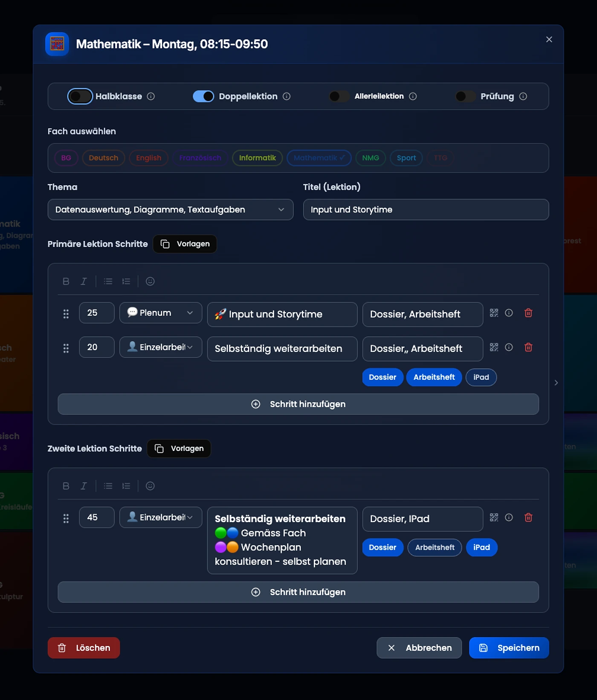This screenshot has width=597, height=700.
Task: Toggle italic in second lesson editor
Action: (x=84, y=486)
